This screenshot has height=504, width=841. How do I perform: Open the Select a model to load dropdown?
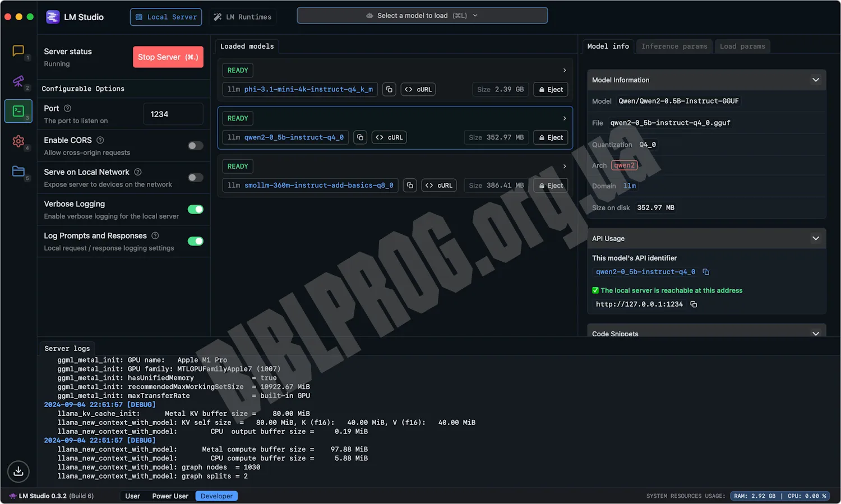pos(422,16)
